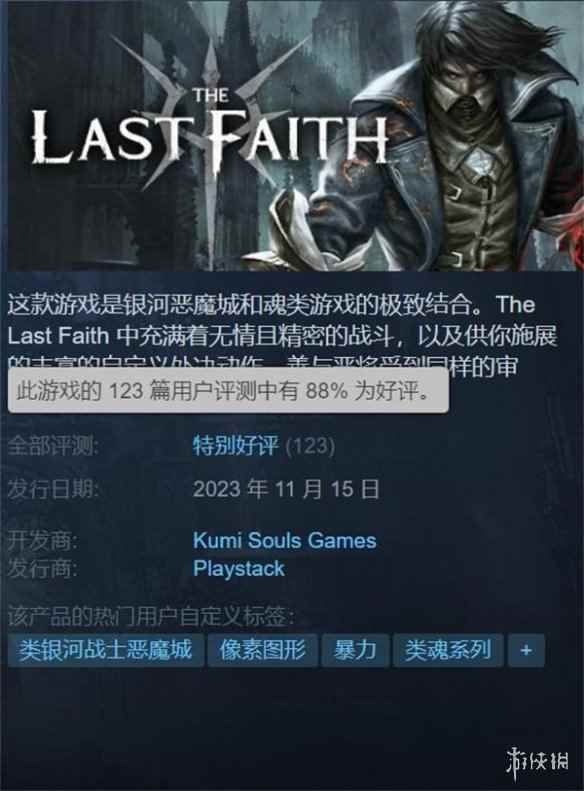Click the 全部评测 label
Image resolution: width=584 pixels, height=791 pixels.
53,446
